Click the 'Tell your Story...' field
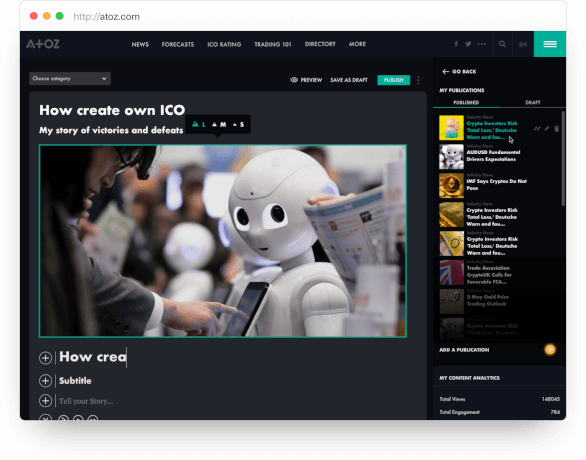 [86, 401]
